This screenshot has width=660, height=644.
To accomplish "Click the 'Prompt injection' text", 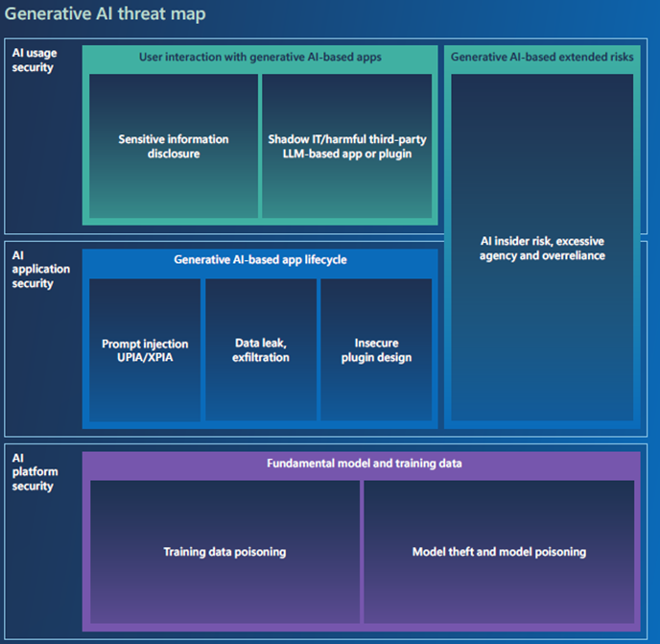I will tap(145, 344).
